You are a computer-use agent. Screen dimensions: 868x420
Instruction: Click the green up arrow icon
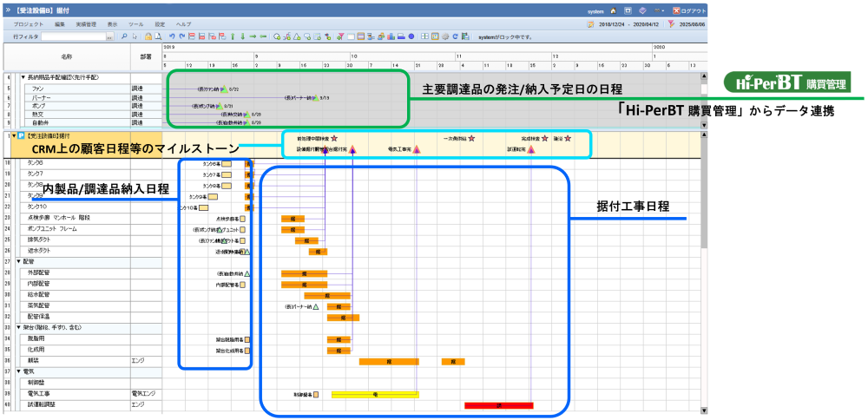tap(232, 37)
